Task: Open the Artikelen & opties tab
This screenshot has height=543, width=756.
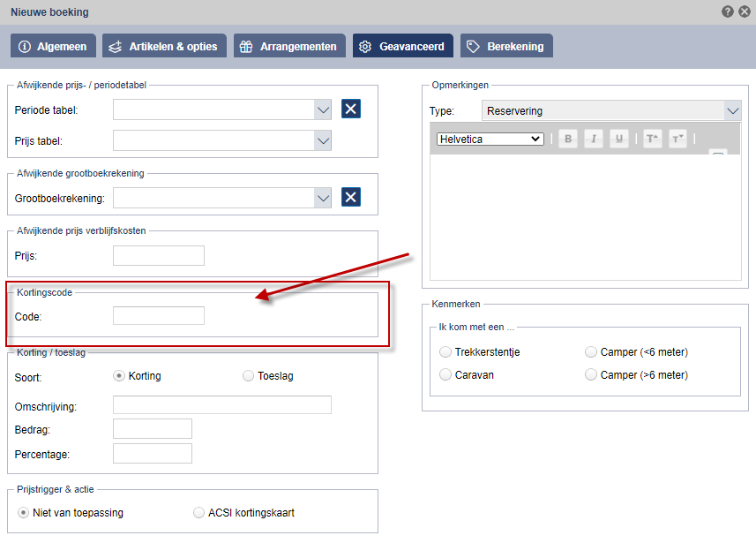Action: click(x=164, y=46)
